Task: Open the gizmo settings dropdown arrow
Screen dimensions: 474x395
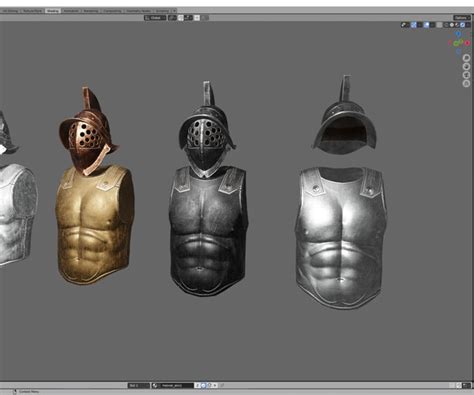Action: [420, 25]
